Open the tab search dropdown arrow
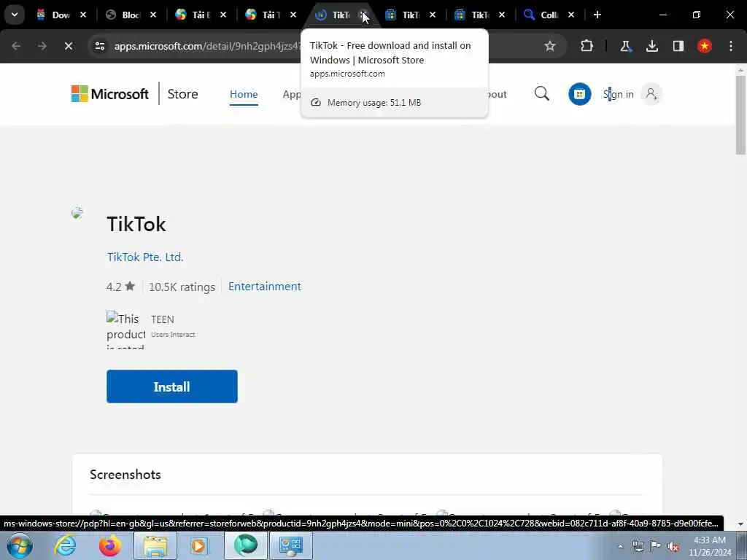 (x=15, y=15)
